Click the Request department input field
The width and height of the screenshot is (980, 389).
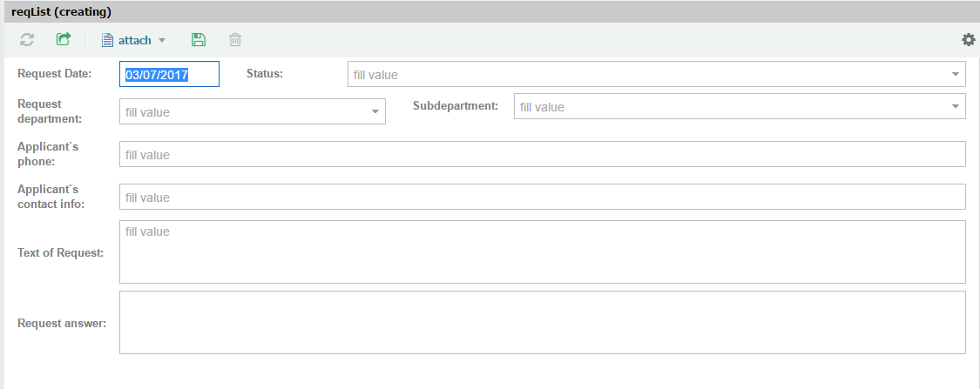(x=244, y=112)
